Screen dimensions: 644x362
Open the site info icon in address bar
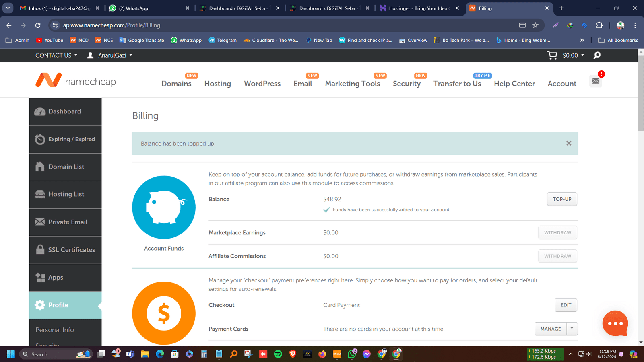pos(55,25)
